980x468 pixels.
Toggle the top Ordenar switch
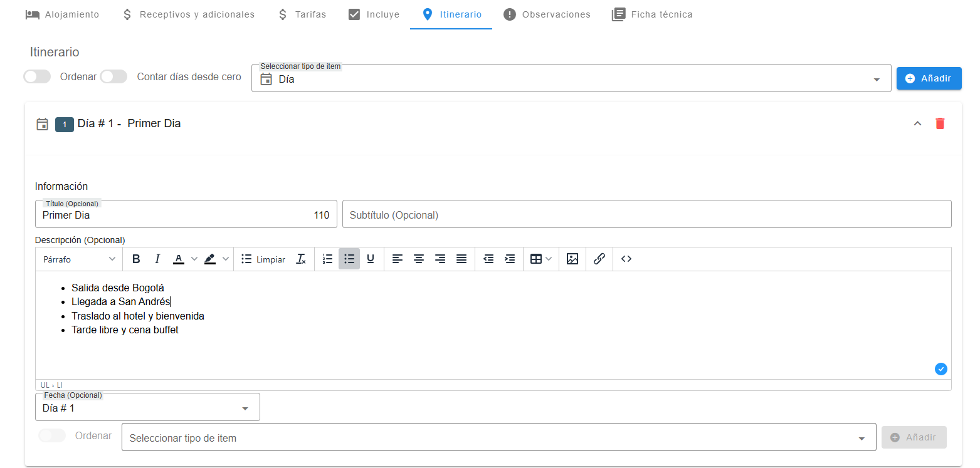[37, 76]
